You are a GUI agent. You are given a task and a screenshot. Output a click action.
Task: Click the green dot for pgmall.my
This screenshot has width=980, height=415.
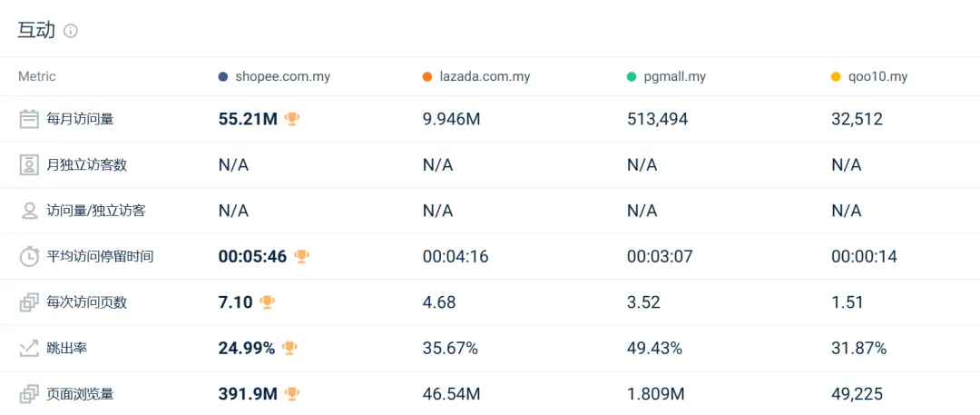click(632, 77)
